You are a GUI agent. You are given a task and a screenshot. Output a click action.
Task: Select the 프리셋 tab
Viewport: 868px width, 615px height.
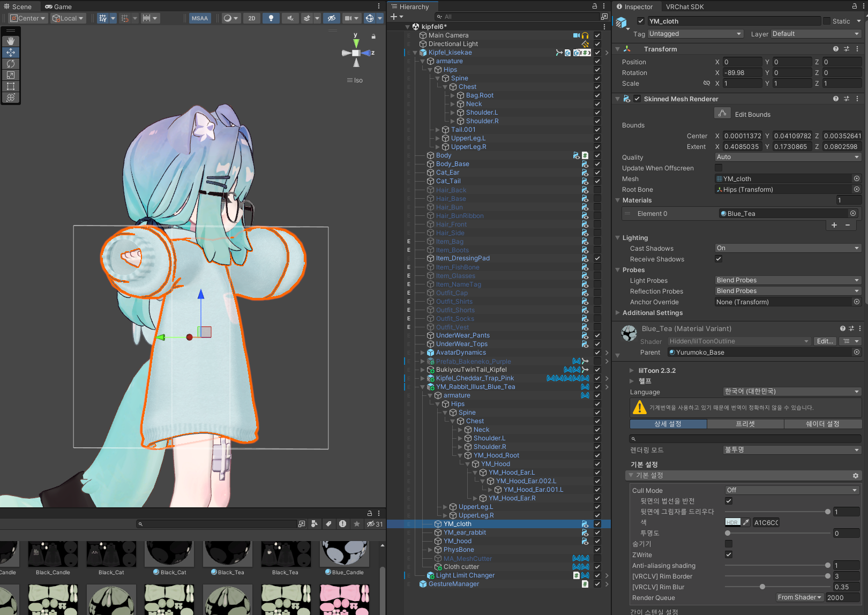coord(745,424)
